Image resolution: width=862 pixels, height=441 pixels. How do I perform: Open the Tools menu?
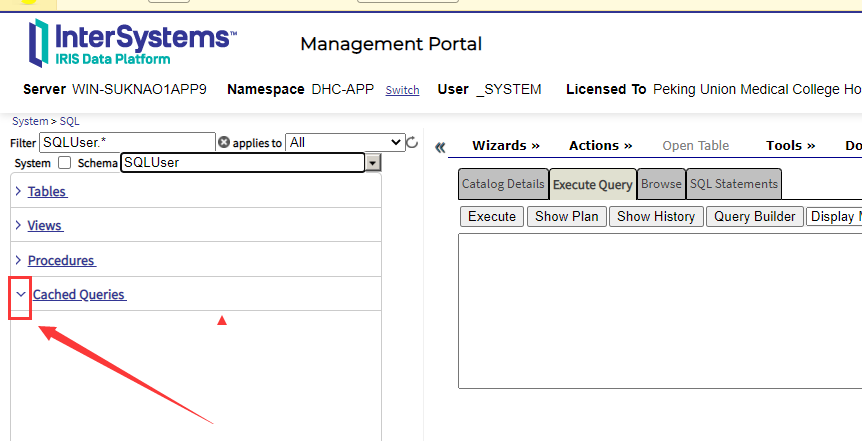[790, 145]
